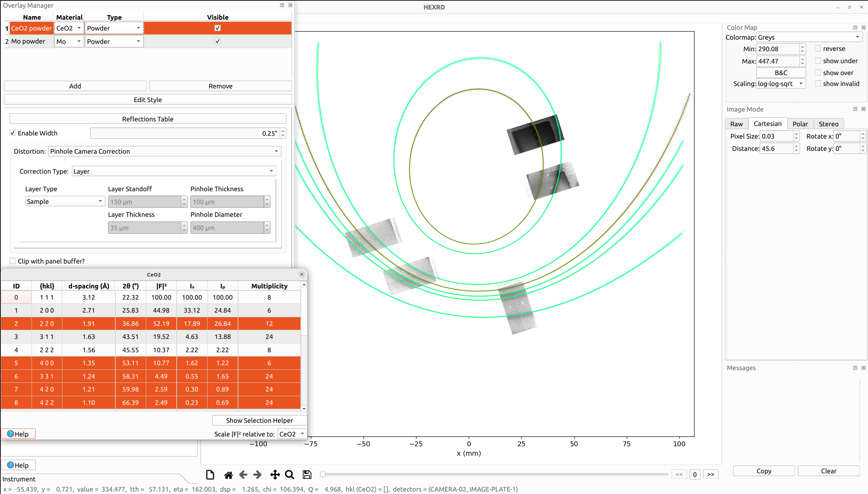This screenshot has width=868, height=494.
Task: Click the home reset view icon
Action: (x=228, y=475)
